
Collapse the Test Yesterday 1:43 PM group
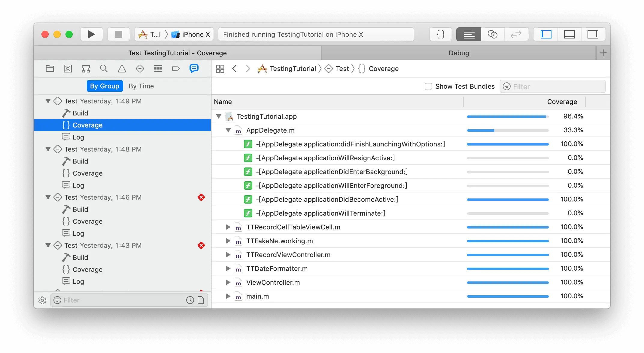click(x=48, y=245)
